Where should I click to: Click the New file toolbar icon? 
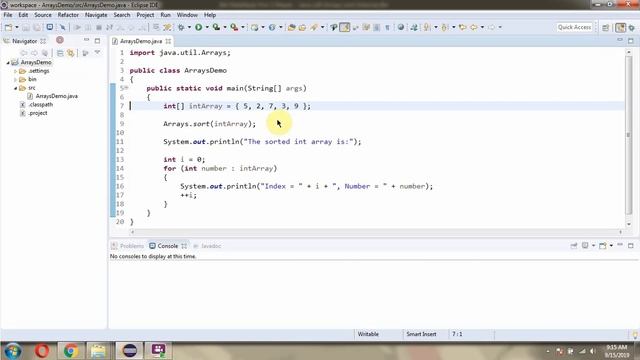[8, 27]
